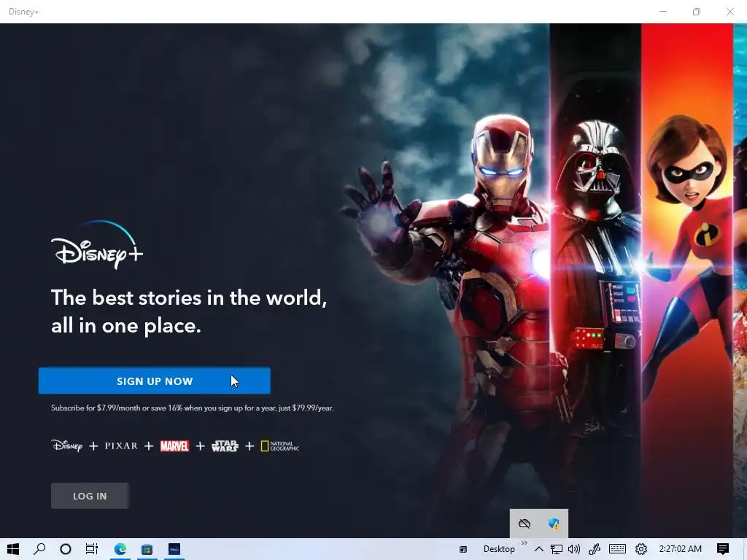Click the large Disney+ logo

[97, 245]
